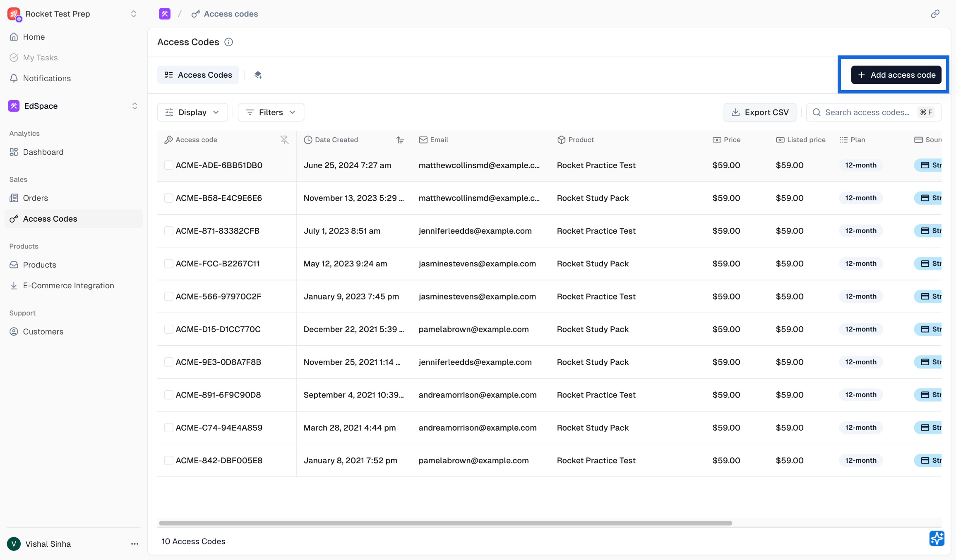
Task: Tick the checkbox for ACME-842-DBF005E8
Action: tap(168, 461)
